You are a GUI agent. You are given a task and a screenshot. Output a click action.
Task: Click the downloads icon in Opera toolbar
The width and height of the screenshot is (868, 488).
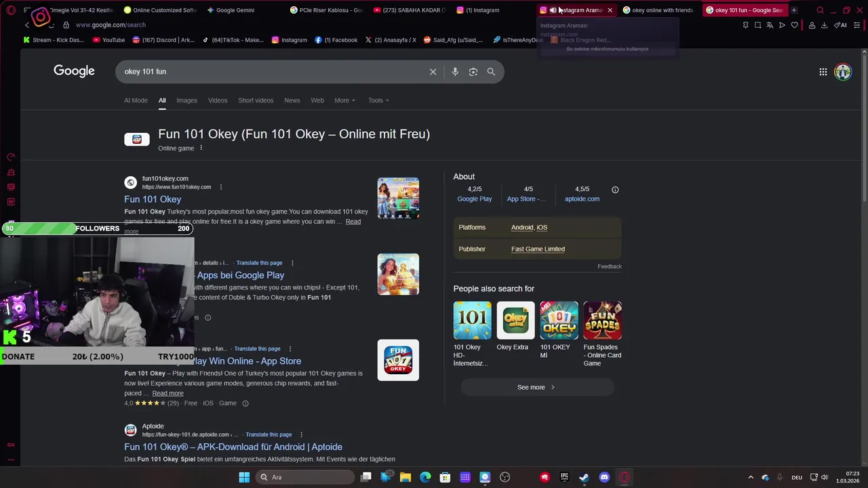(x=824, y=25)
